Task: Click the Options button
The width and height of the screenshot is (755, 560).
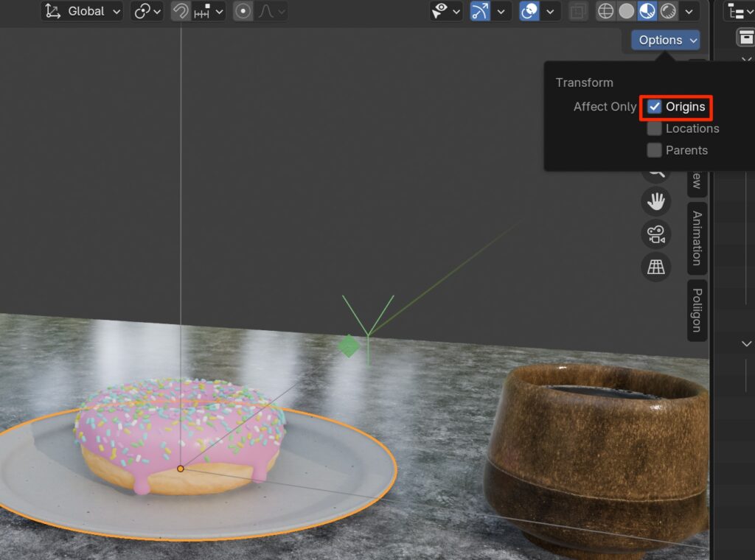Action: [665, 41]
